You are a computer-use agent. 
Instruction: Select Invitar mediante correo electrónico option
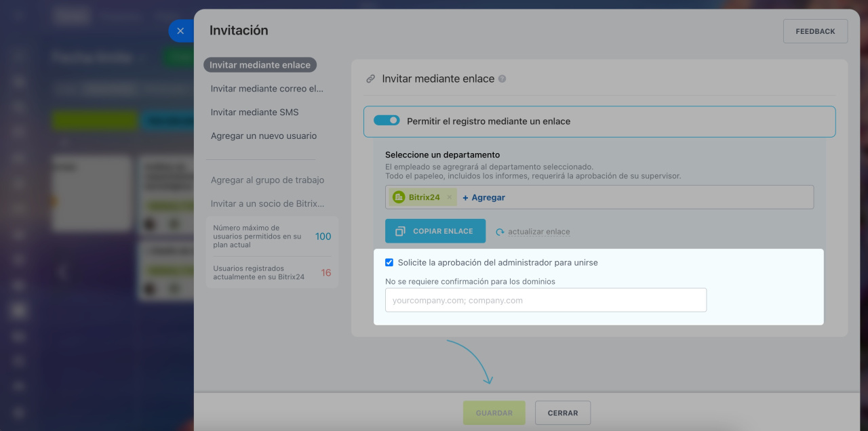point(267,89)
